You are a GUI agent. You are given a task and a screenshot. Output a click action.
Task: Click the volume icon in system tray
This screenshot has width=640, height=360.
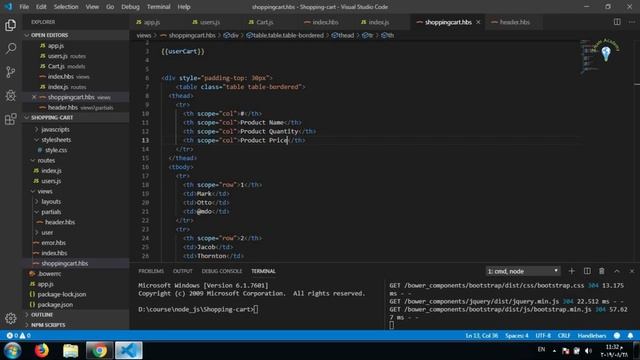point(588,351)
